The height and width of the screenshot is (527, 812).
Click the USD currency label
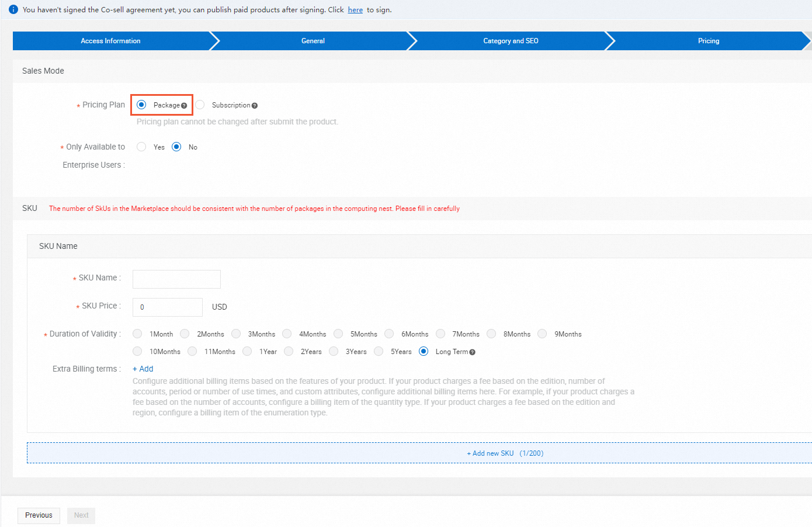(220, 307)
